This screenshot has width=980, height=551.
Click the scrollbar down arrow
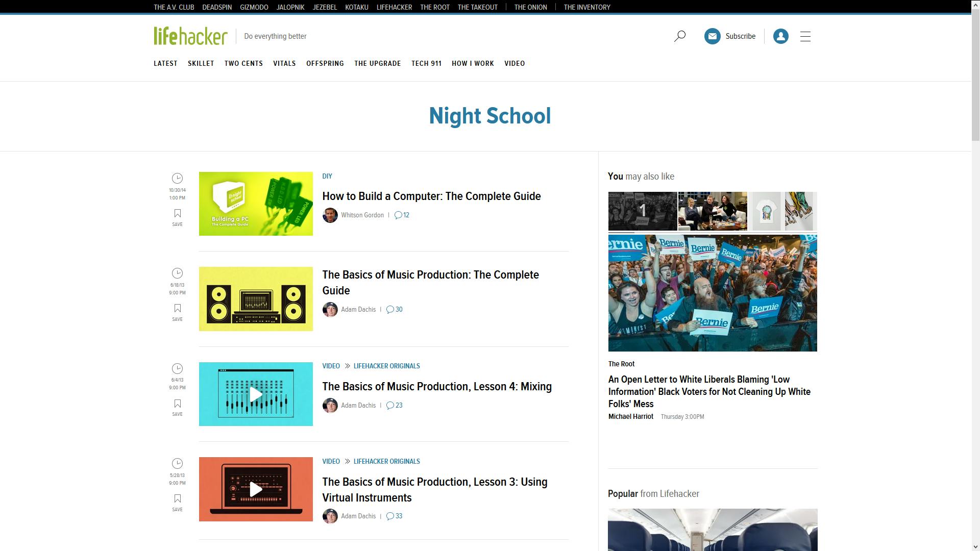point(975,546)
